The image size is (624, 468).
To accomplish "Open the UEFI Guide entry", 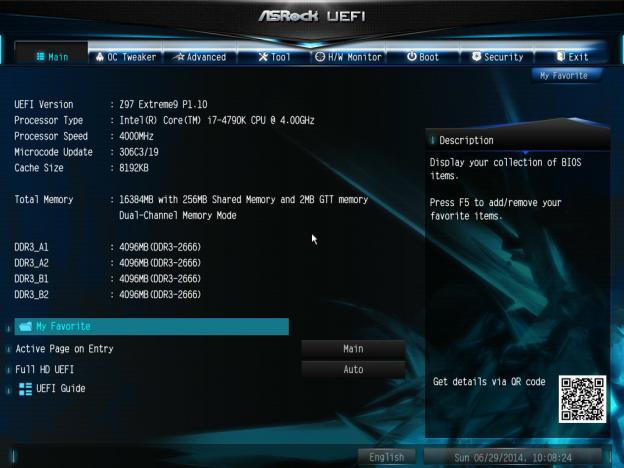I will click(x=52, y=389).
